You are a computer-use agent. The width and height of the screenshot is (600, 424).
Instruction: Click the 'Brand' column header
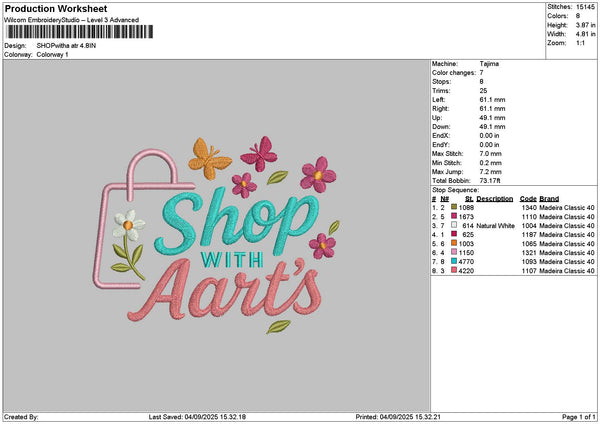[549, 199]
